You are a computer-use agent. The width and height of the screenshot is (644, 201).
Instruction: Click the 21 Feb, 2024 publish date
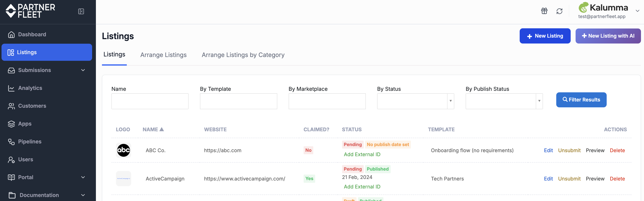357,177
